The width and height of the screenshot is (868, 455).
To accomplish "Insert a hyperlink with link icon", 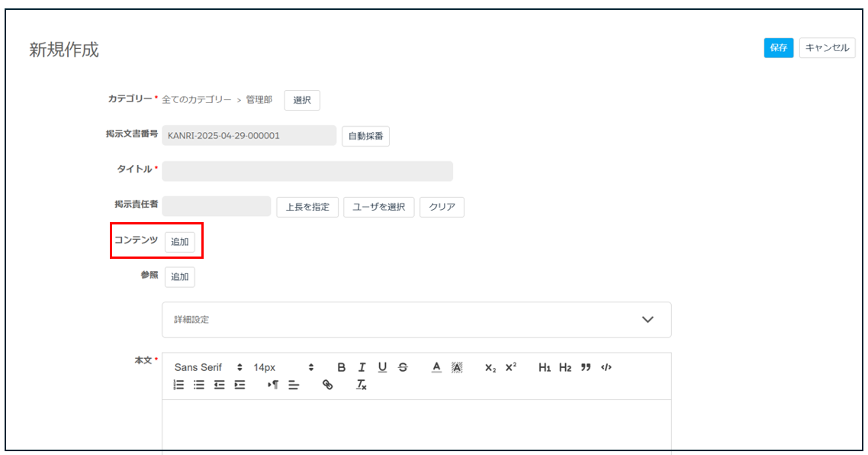I will tap(328, 385).
